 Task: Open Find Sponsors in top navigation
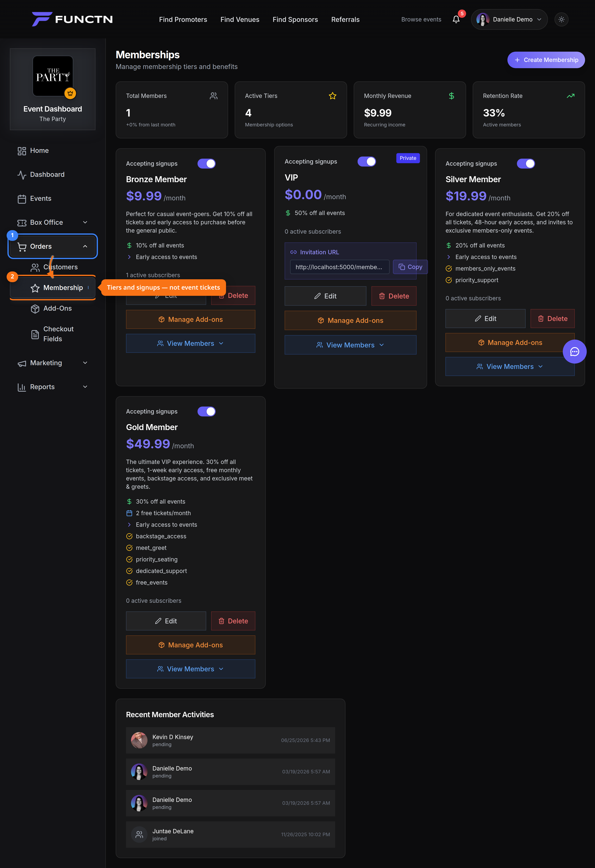[x=295, y=19]
